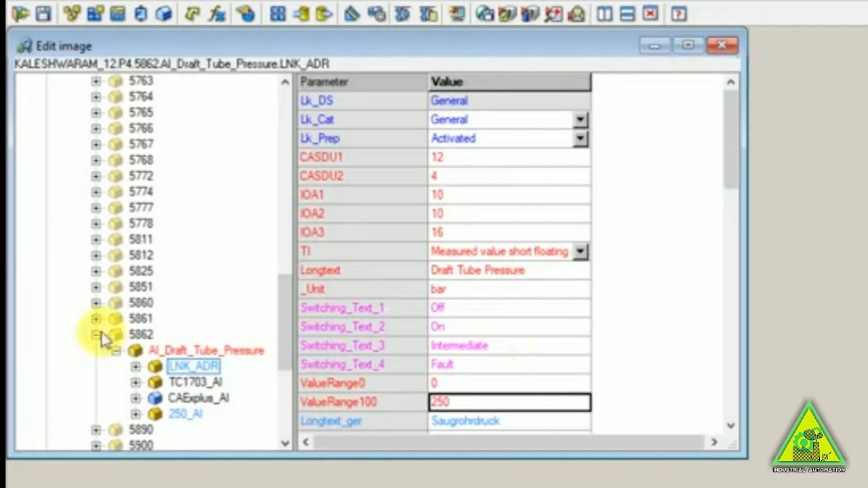Click the horizontal split window toolbar icon
The image size is (868, 488).
pyautogui.click(x=627, y=13)
